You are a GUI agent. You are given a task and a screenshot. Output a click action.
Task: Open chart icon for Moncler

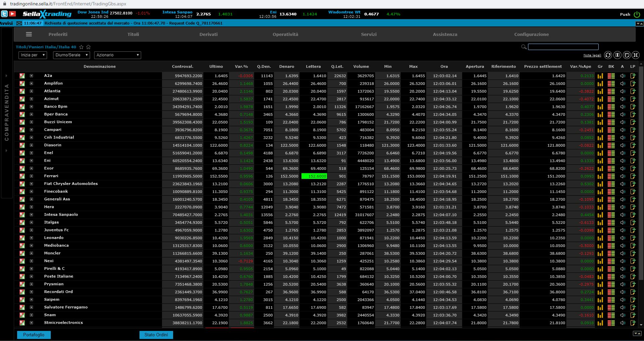(600, 253)
